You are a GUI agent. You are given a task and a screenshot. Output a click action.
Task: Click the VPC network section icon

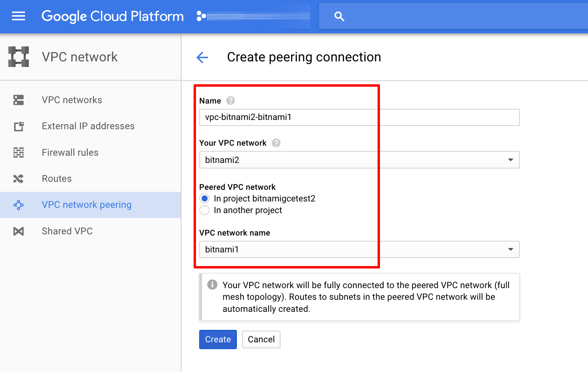click(x=18, y=57)
